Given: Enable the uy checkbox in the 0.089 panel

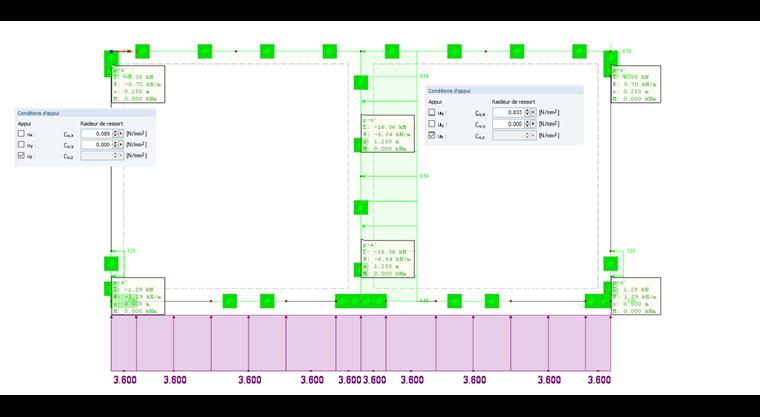Looking at the screenshot, I should tap(21, 144).
